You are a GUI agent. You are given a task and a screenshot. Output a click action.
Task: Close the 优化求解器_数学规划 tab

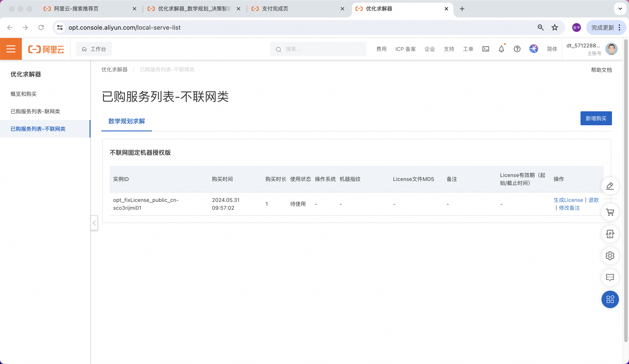click(x=238, y=9)
